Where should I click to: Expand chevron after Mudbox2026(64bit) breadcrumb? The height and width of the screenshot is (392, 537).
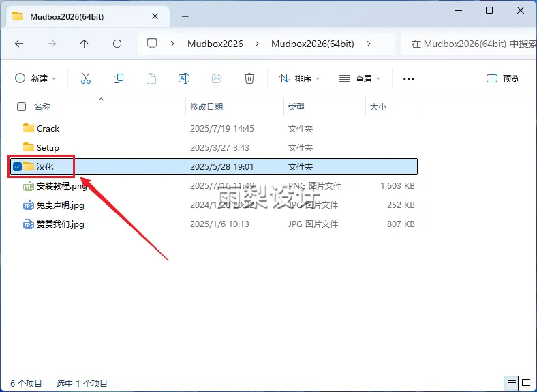tap(369, 44)
